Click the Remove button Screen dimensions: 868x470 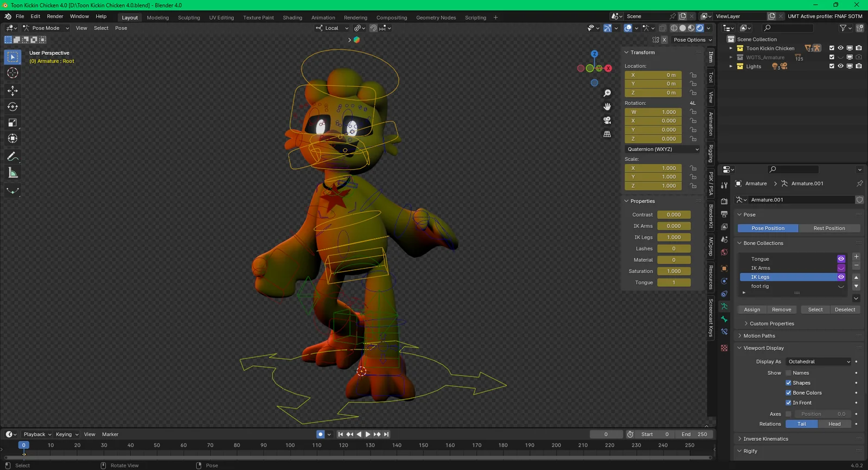click(x=781, y=310)
